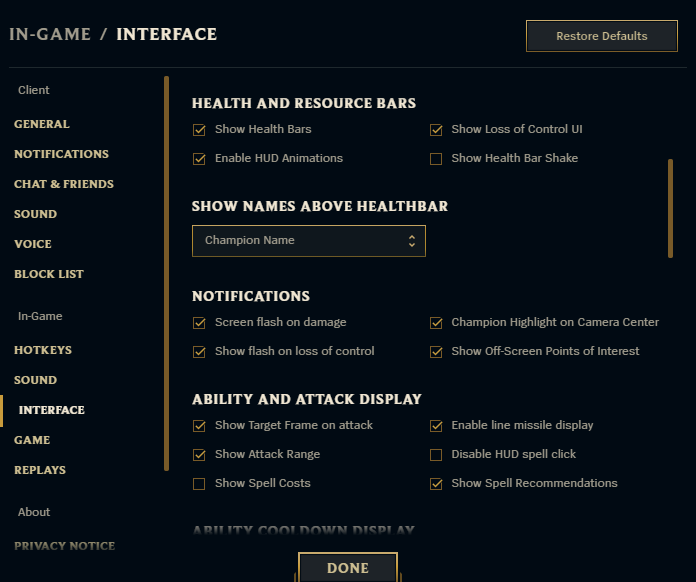Go to the Chat & Friends section

64,184
